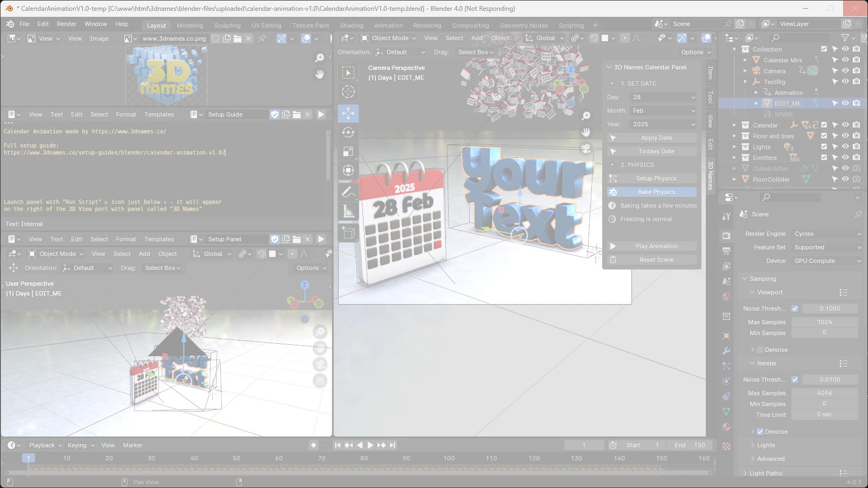Run the Setup Panel script
This screenshot has width=868, height=488.
pos(321,239)
